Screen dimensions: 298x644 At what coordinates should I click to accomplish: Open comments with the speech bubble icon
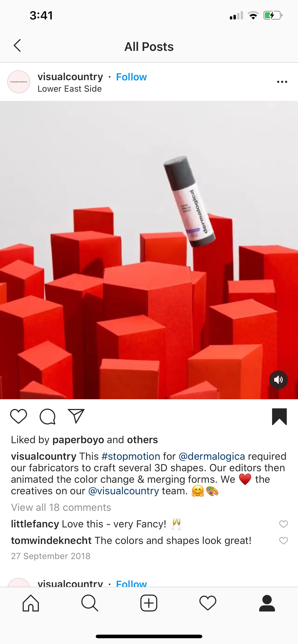[48, 417]
